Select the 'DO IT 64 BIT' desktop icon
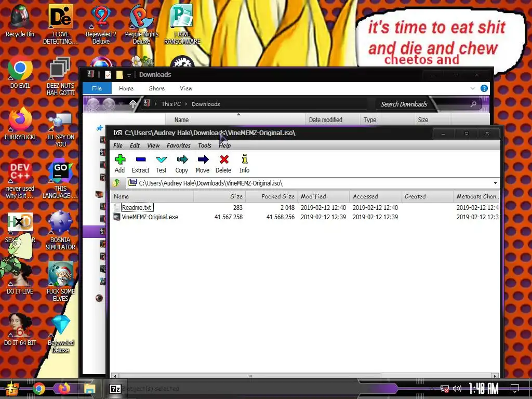The width and height of the screenshot is (532, 399). click(x=20, y=329)
